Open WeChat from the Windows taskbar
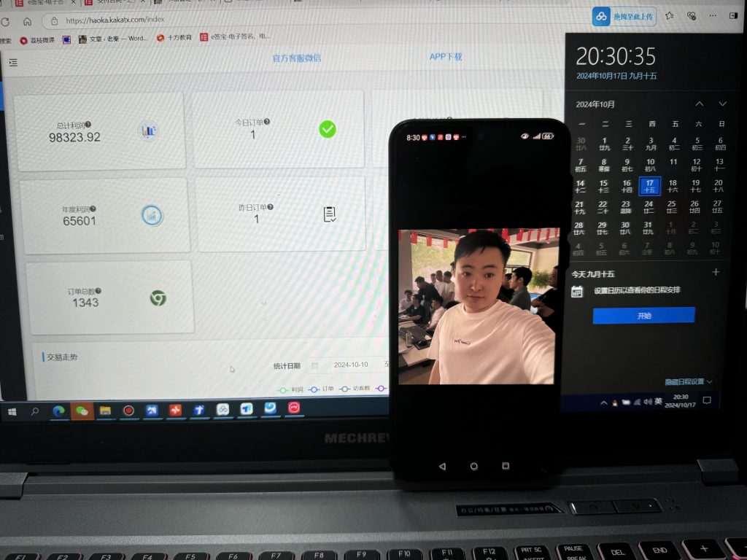Image resolution: width=747 pixels, height=560 pixels. pyautogui.click(x=80, y=411)
